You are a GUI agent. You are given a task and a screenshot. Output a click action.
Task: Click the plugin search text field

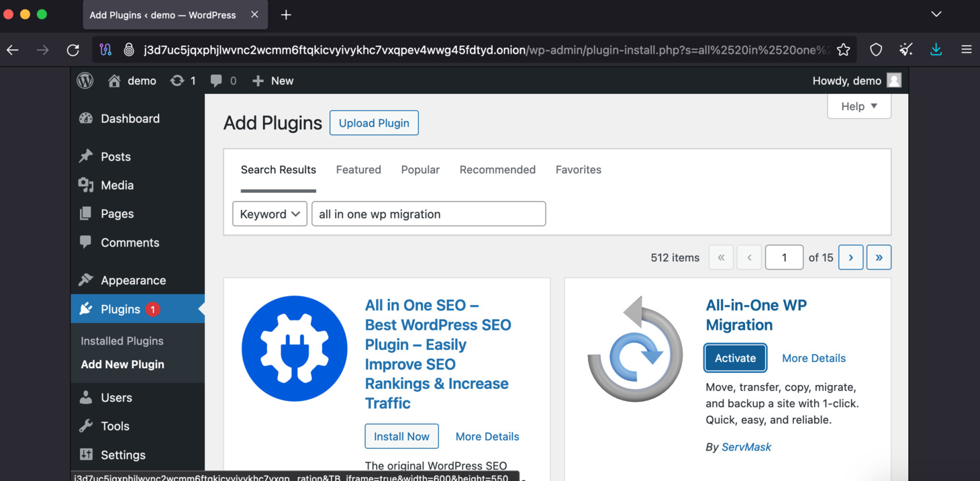coord(429,214)
